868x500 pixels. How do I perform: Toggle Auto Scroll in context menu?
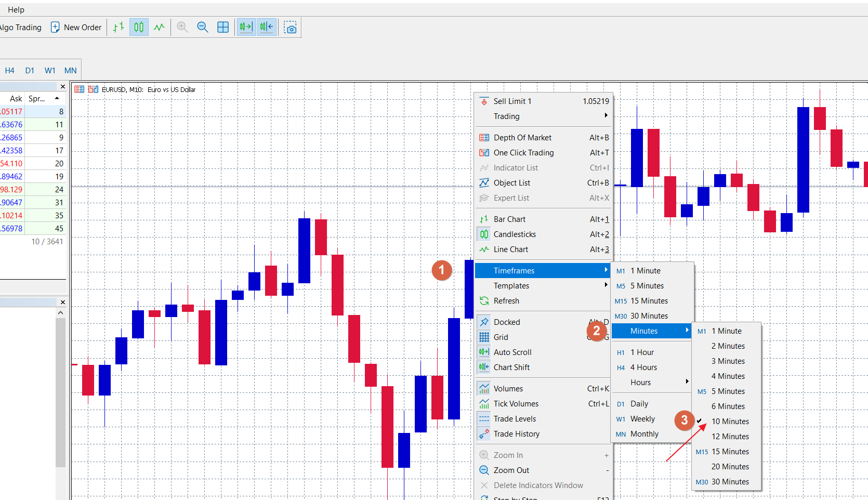(544, 352)
